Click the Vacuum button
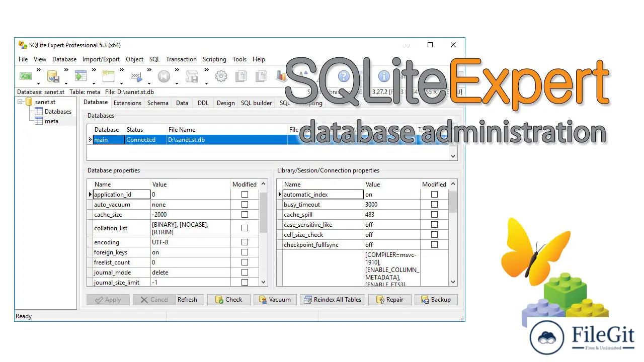644x362 pixels. click(275, 299)
